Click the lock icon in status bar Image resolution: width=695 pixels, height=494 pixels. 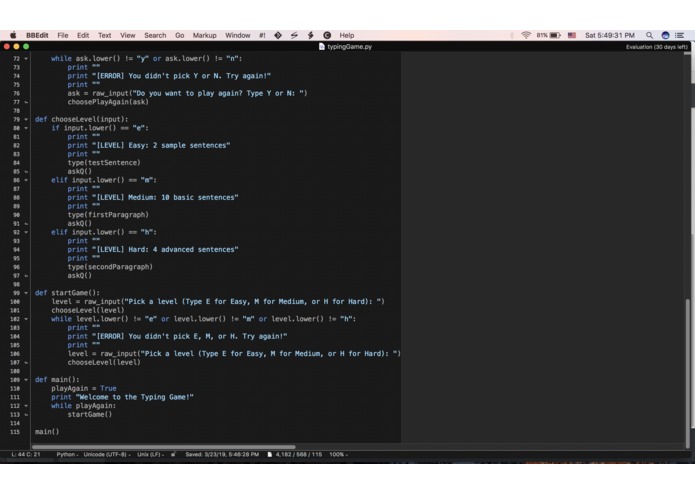173,454
